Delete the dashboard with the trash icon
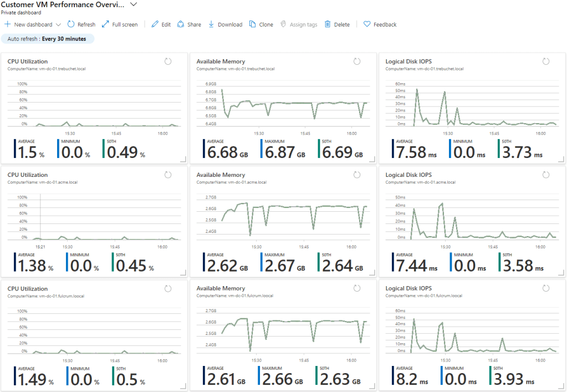 (x=328, y=24)
